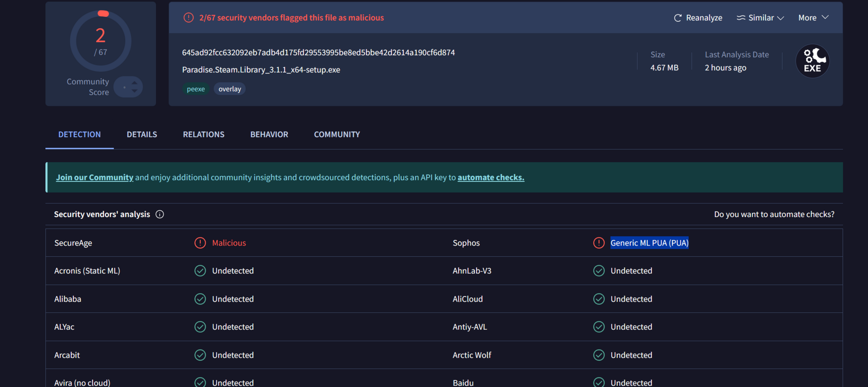The height and width of the screenshot is (387, 868).
Task: Click the Reanalyze button
Action: tap(698, 18)
